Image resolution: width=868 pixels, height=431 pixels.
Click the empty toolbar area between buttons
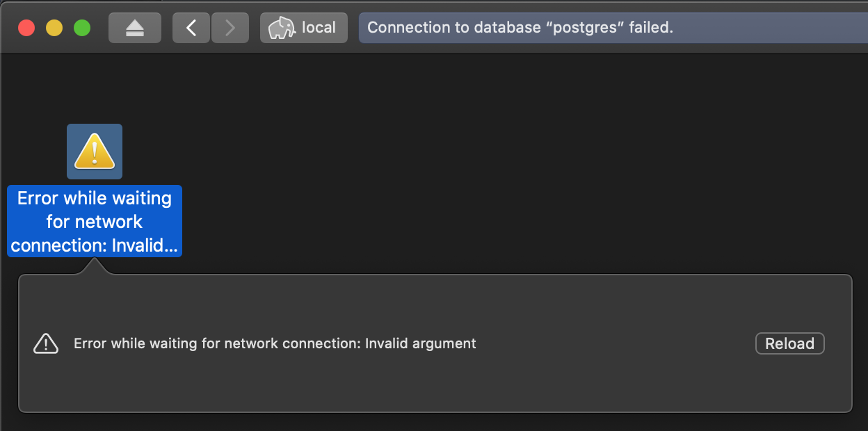pos(167,28)
